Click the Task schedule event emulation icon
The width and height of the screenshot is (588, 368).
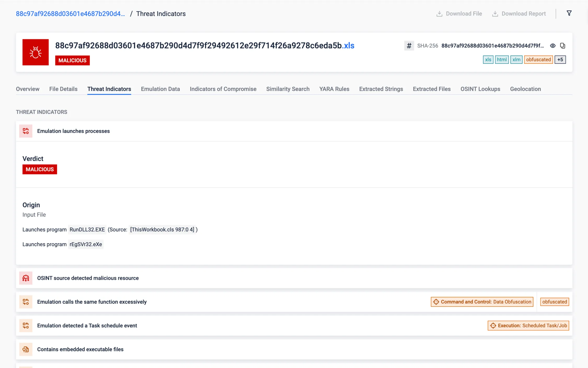[26, 326]
